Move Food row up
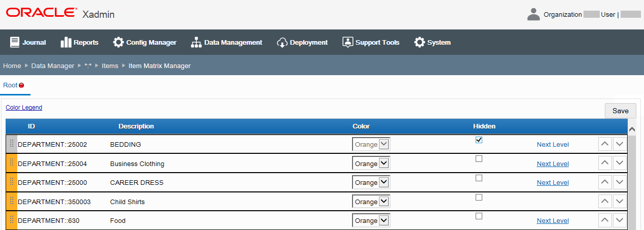The height and width of the screenshot is (230, 644). tap(605, 220)
